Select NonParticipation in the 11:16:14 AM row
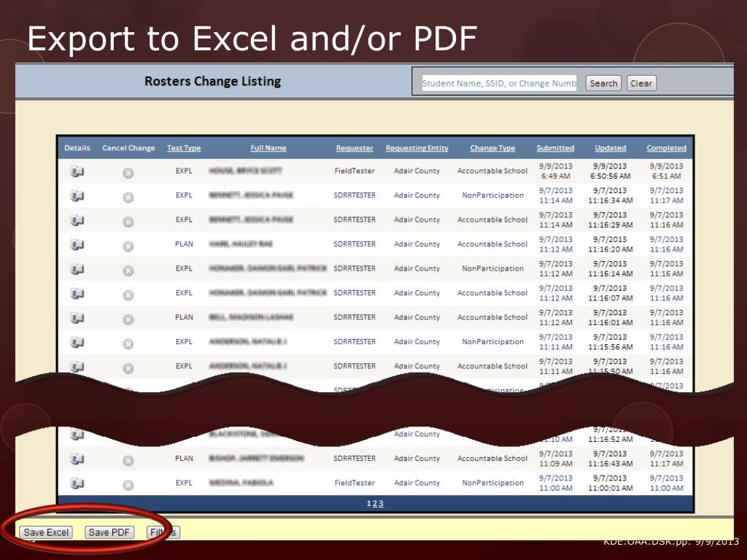This screenshot has height=560, width=747. pos(492,268)
